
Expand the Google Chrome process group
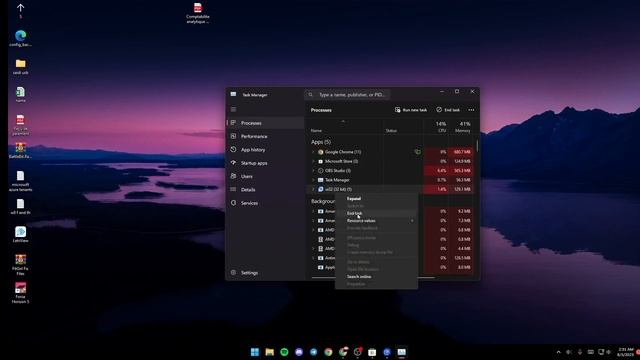pyautogui.click(x=313, y=152)
